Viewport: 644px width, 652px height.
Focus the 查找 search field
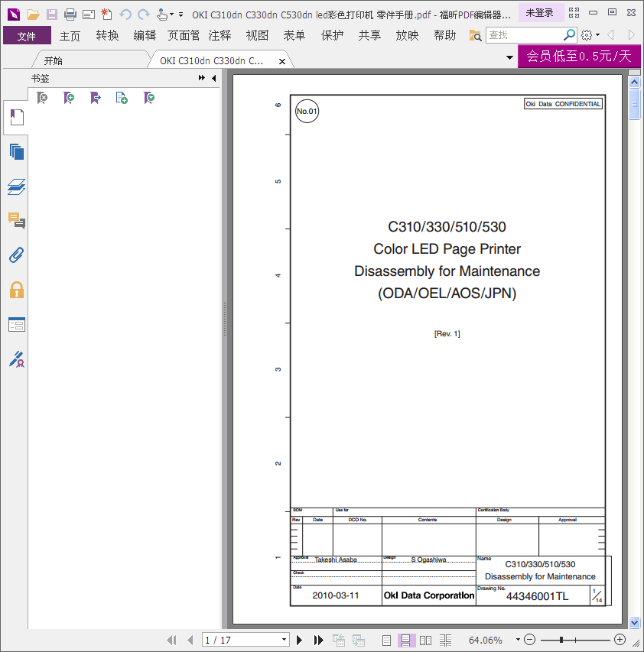[524, 35]
